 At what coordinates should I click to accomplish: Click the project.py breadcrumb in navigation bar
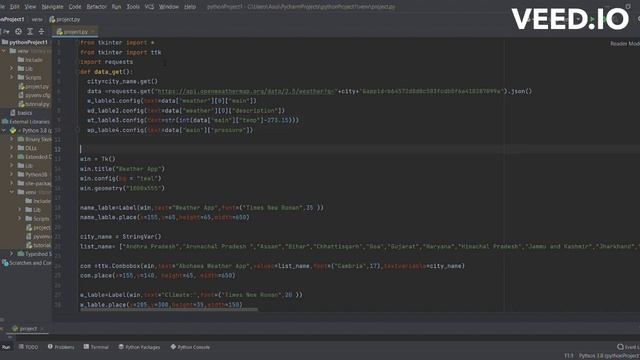(64, 19)
